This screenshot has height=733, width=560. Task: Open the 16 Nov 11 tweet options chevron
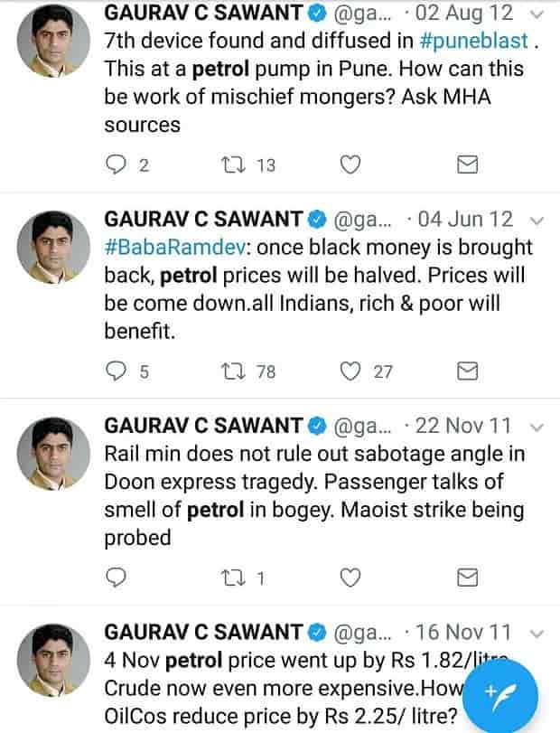click(536, 631)
